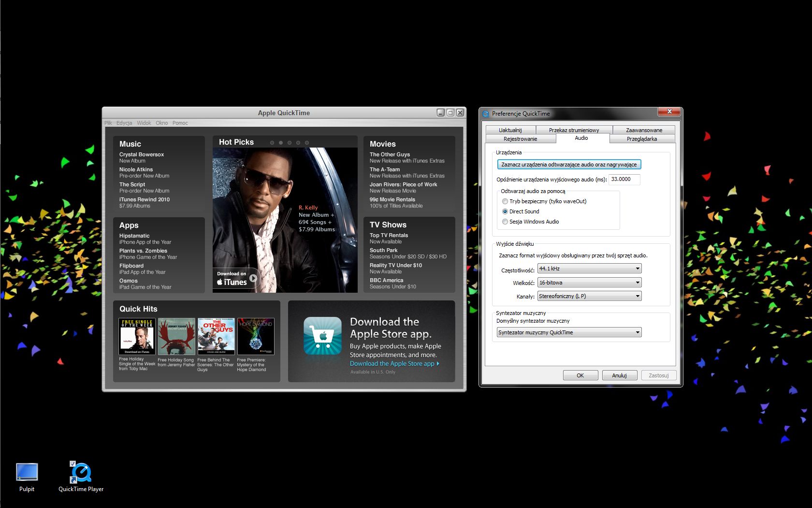Select fourth Hot Picks page dot
The height and width of the screenshot is (508, 812).
[298, 143]
